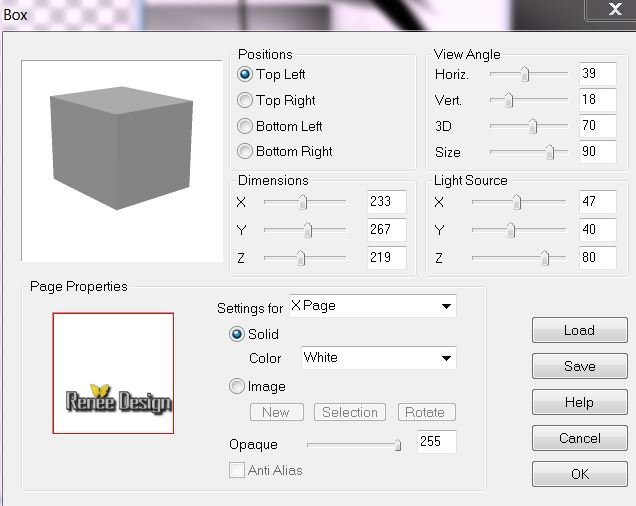Click the Opaque value field showing 255
Viewport: 636px width, 506px height.
pyautogui.click(x=437, y=441)
